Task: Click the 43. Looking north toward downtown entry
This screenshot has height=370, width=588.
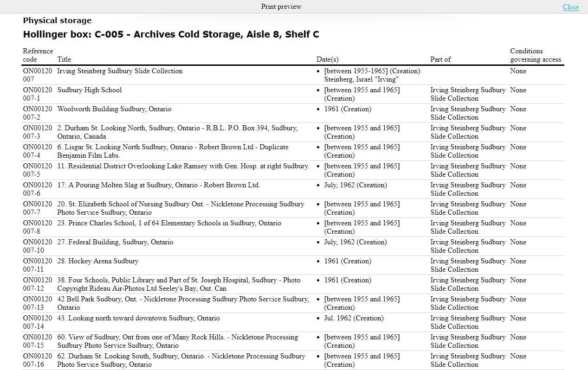Action: [138, 318]
